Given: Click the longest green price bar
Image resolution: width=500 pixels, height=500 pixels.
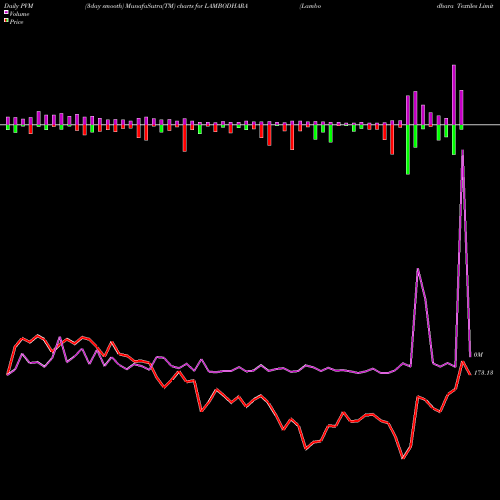Looking at the screenshot, I should click(x=408, y=150).
